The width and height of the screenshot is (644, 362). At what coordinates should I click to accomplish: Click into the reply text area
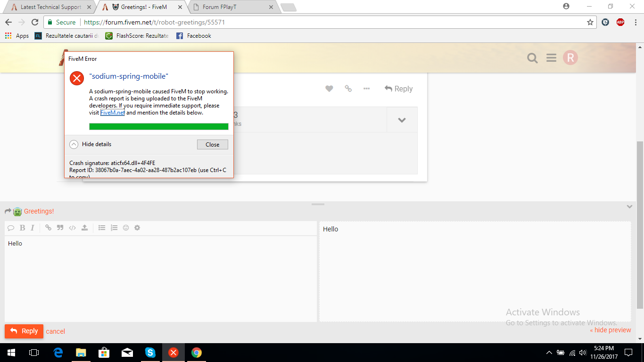(x=161, y=279)
